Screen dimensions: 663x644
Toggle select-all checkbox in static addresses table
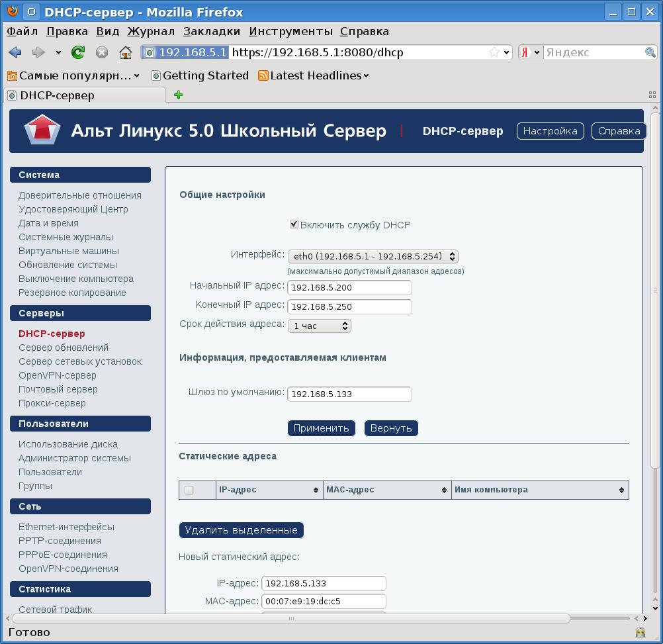tap(189, 490)
